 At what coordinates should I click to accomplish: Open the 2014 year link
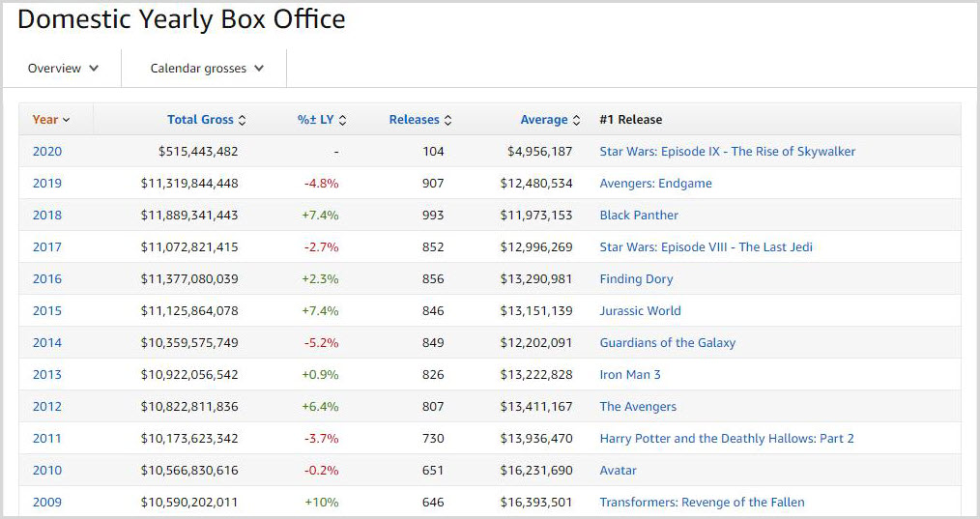pos(47,343)
